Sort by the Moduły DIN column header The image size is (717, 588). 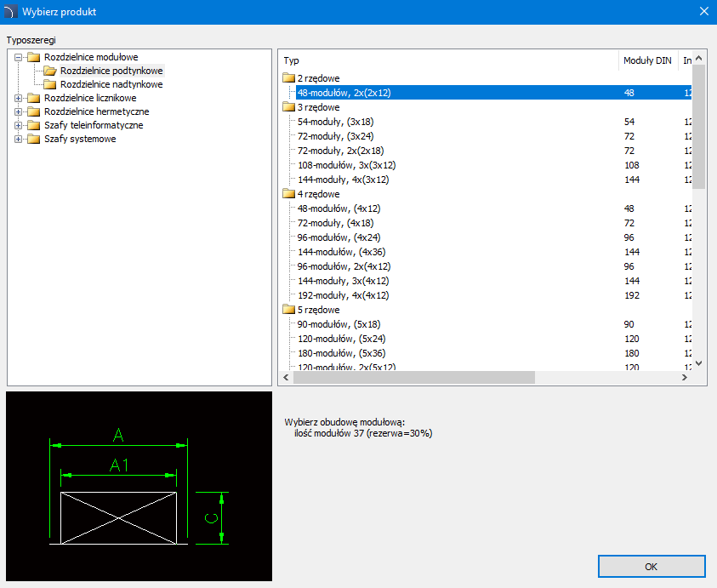(x=647, y=60)
